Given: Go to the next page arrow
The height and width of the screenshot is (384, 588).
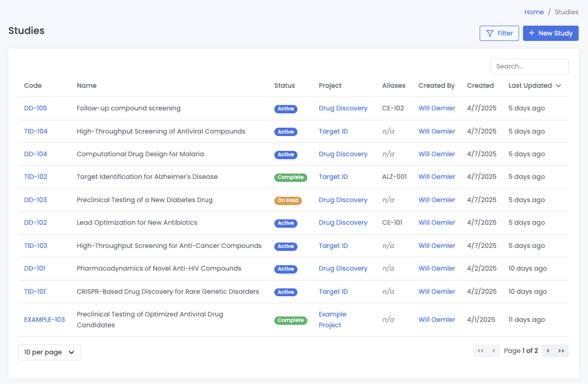Looking at the screenshot, I should click(x=548, y=350).
